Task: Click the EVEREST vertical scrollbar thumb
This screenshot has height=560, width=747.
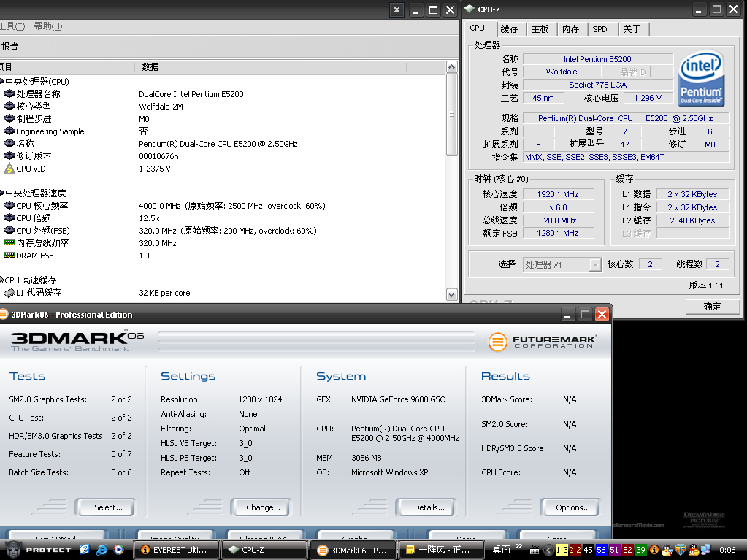Action: [x=451, y=115]
